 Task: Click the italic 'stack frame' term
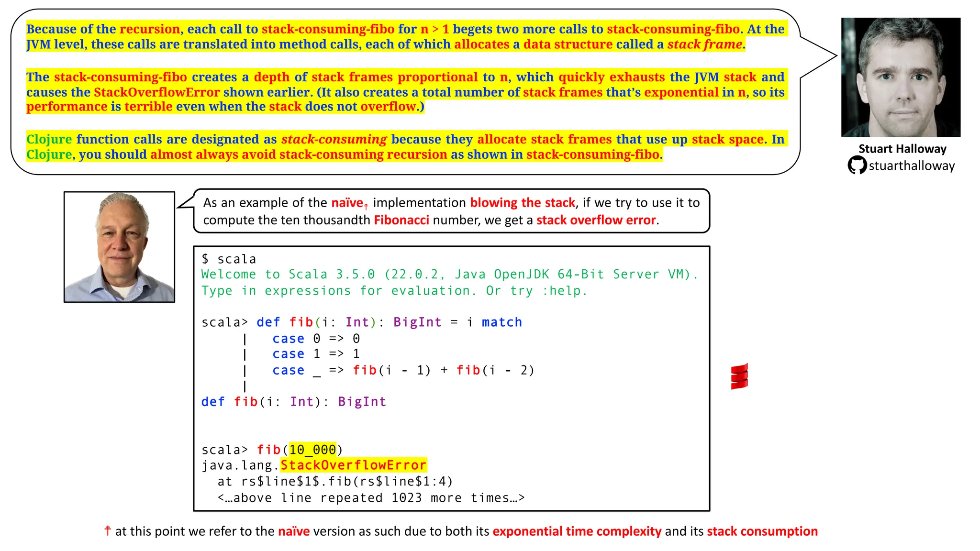[705, 44]
